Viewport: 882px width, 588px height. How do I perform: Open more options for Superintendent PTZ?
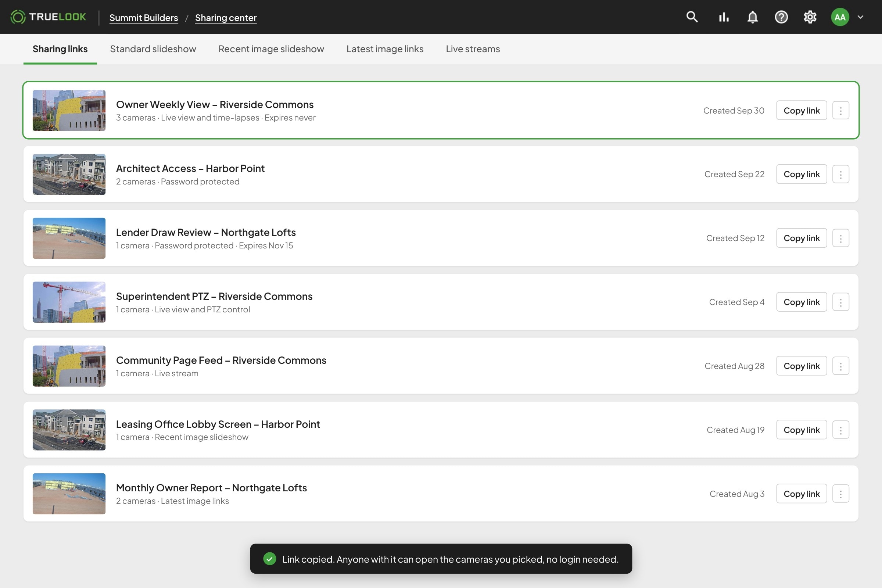click(x=841, y=302)
